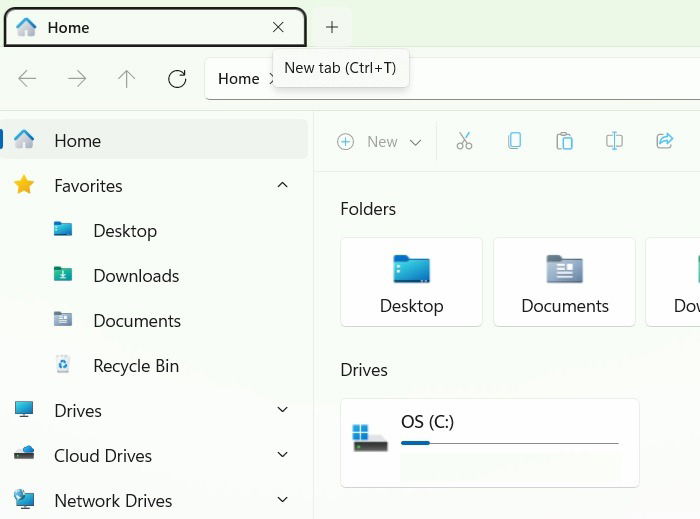Click the Paste clipboard icon
Image resolution: width=700 pixels, height=519 pixels.
click(564, 141)
